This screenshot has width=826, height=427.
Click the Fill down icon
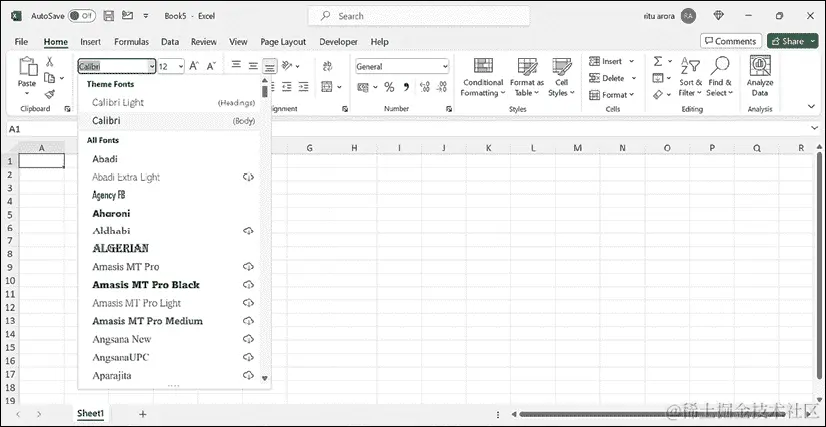(658, 78)
